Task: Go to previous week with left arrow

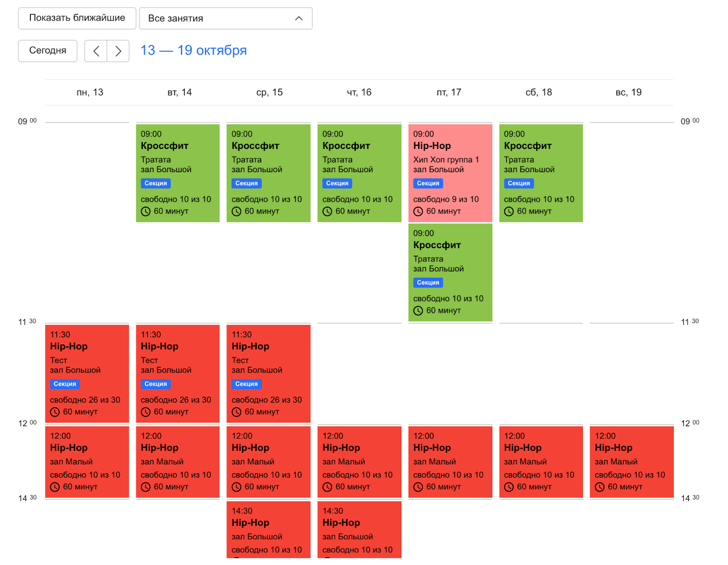Action: coord(96,51)
